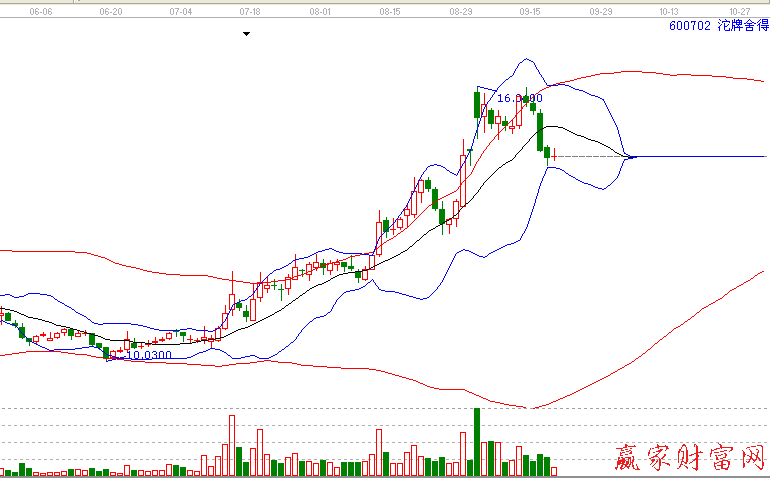The image size is (770, 482).
Task: Jump to the 08-01 date marker
Action: coord(320,12)
